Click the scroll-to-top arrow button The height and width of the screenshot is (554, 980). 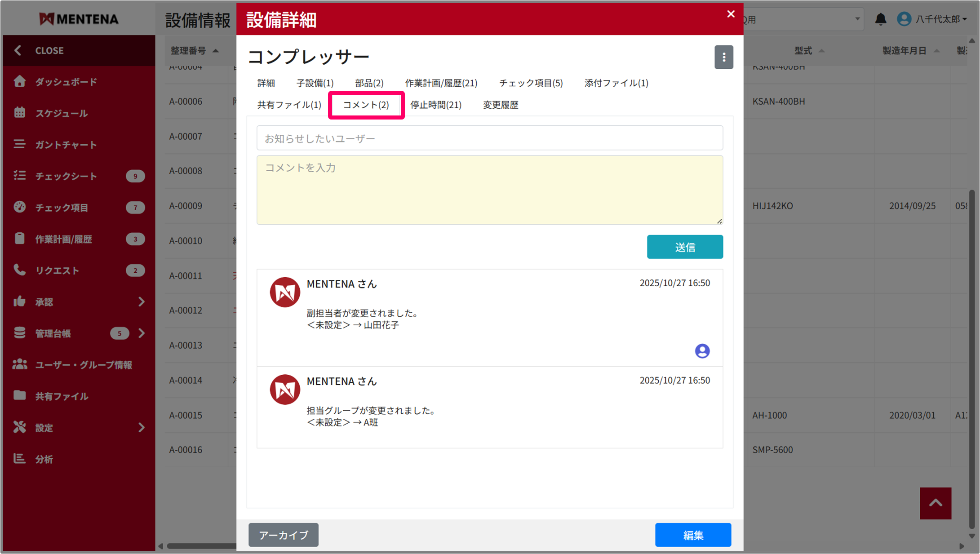pyautogui.click(x=936, y=503)
